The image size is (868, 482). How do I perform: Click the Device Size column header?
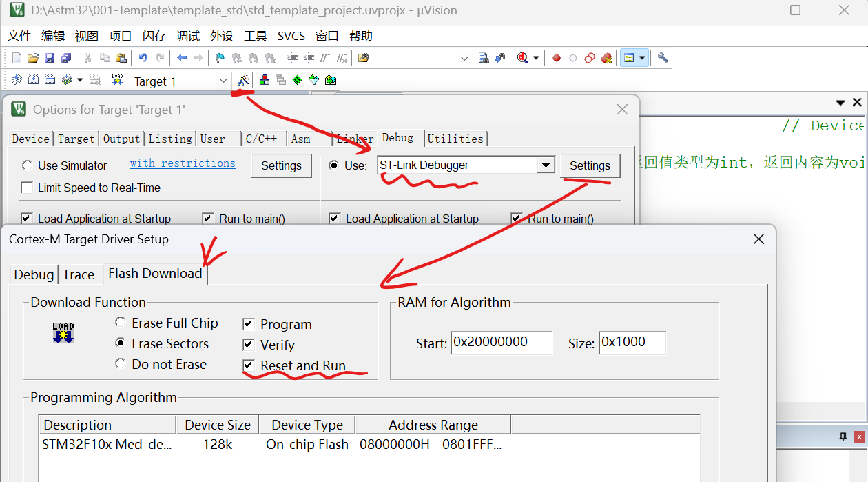coord(218,425)
